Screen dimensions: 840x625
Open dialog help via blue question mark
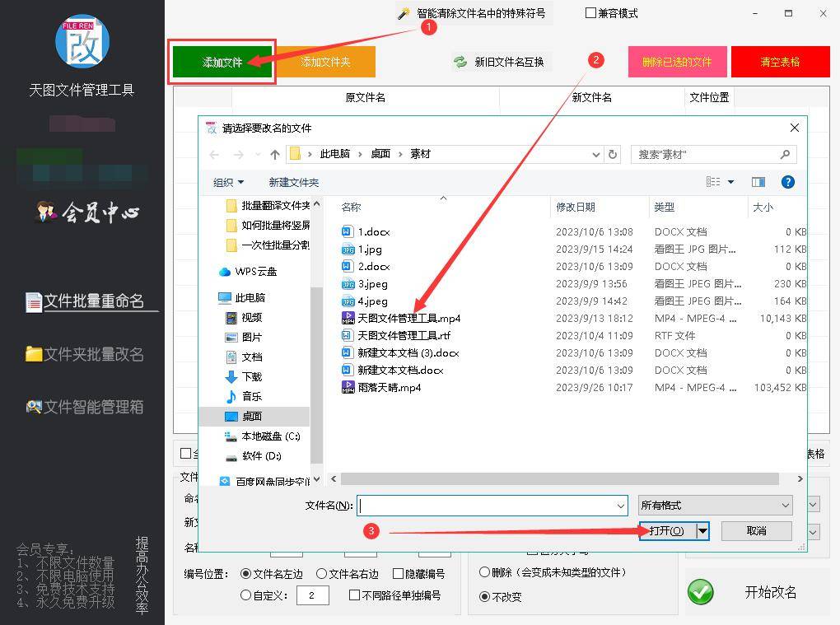[x=787, y=182]
